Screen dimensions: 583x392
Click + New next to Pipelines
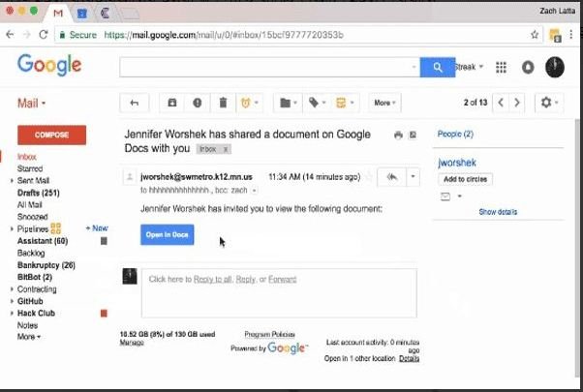click(x=97, y=228)
